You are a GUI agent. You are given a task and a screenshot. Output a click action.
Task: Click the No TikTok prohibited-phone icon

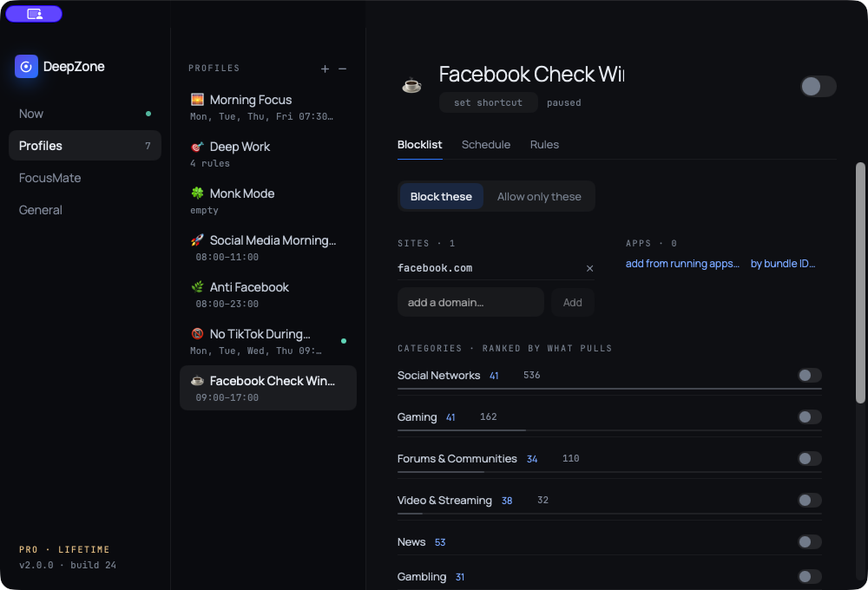tap(197, 334)
